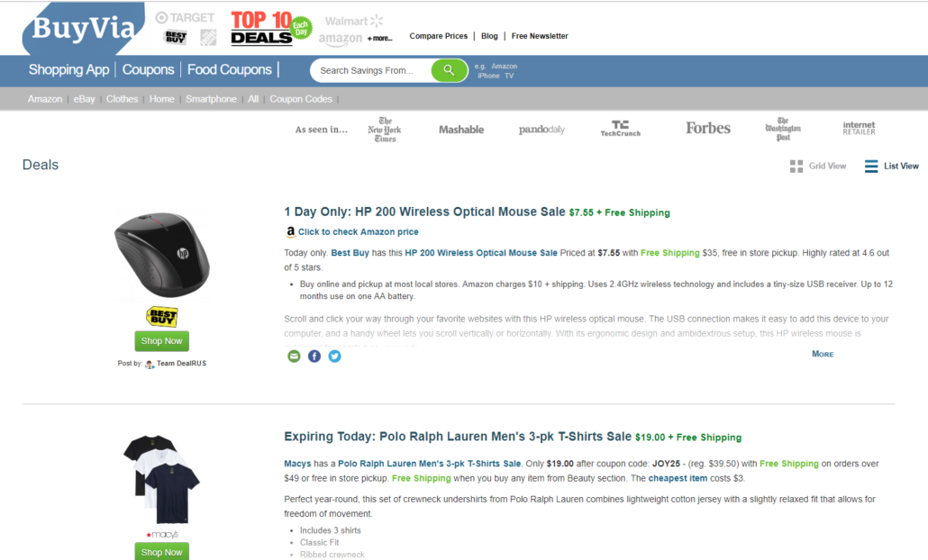Open the 'cheapest item' link
The width and height of the screenshot is (928, 560).
678,478
